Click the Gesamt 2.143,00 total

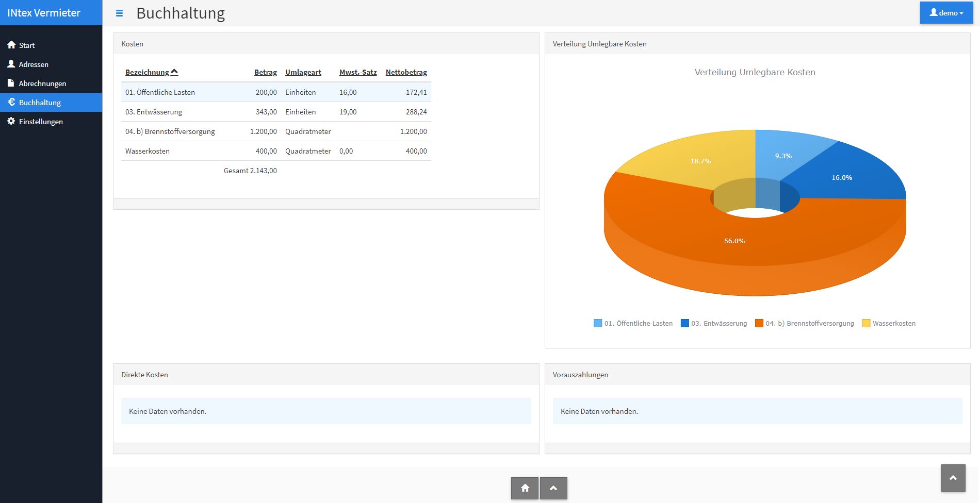(250, 171)
